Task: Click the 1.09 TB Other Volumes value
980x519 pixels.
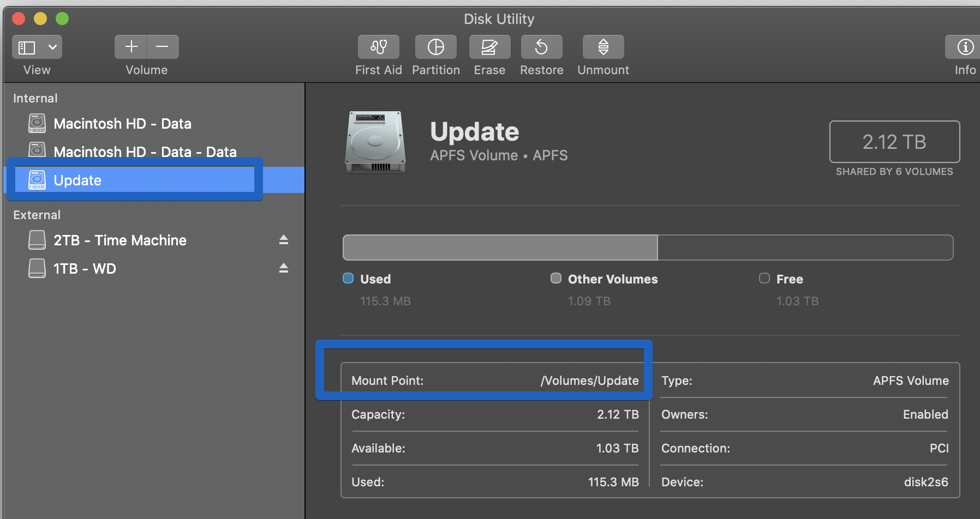Action: [589, 301]
